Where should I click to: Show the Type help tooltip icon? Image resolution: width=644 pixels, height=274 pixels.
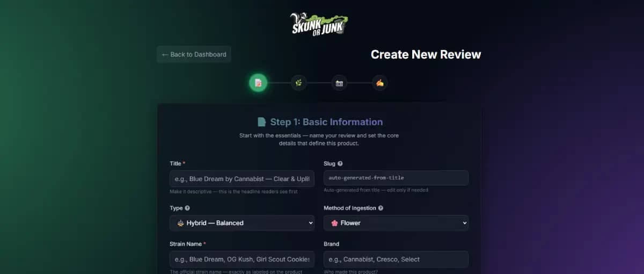(x=187, y=208)
